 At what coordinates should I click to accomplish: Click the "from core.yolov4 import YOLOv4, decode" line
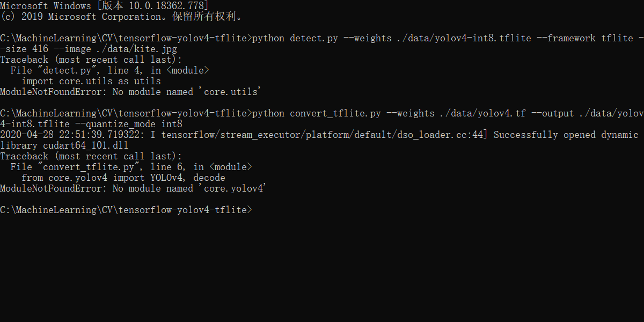pyautogui.click(x=123, y=178)
